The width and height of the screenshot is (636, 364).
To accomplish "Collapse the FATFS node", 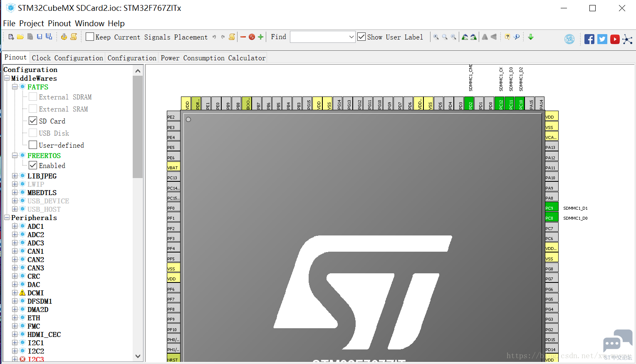I will 15,87.
